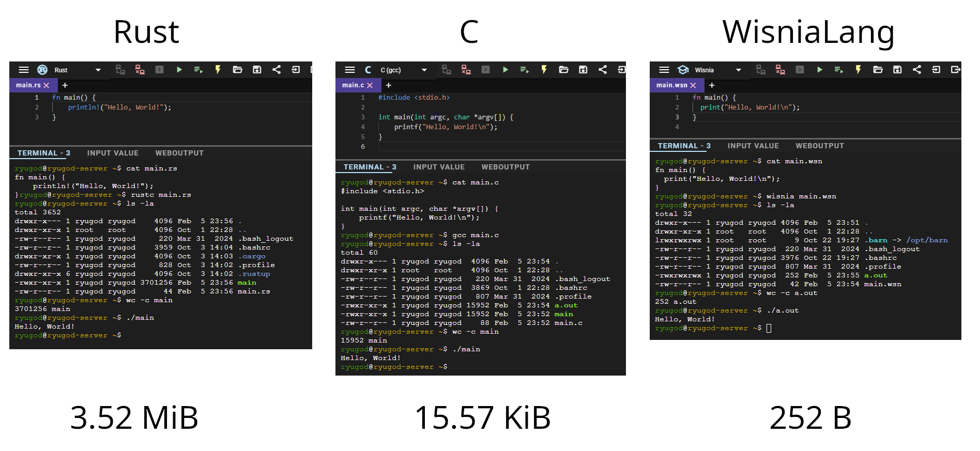Click the Wisnia graduation cap logo

pyautogui.click(x=683, y=70)
